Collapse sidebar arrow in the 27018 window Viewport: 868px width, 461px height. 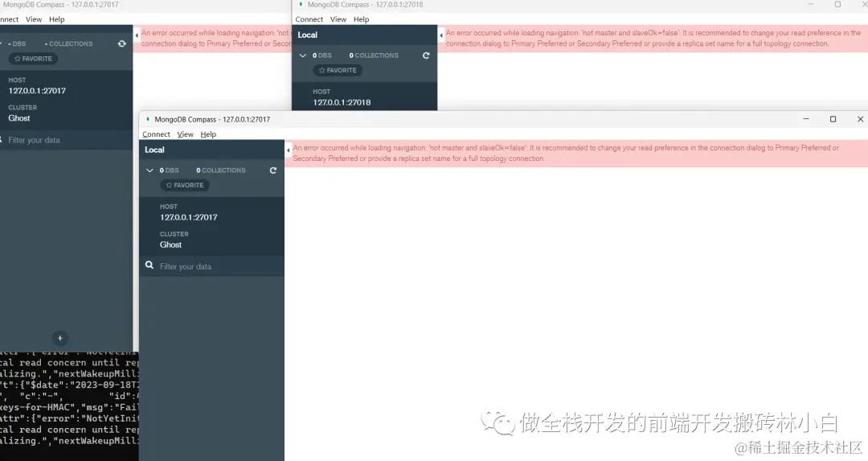440,35
